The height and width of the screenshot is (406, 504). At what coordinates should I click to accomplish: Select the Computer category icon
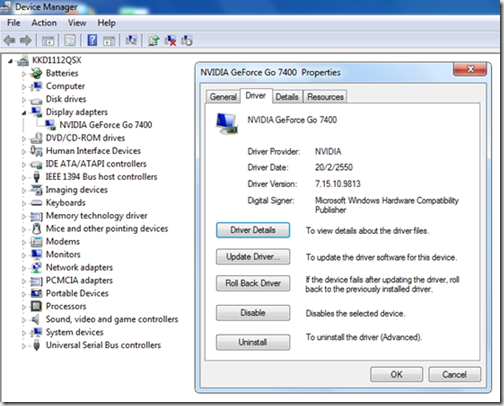click(36, 86)
